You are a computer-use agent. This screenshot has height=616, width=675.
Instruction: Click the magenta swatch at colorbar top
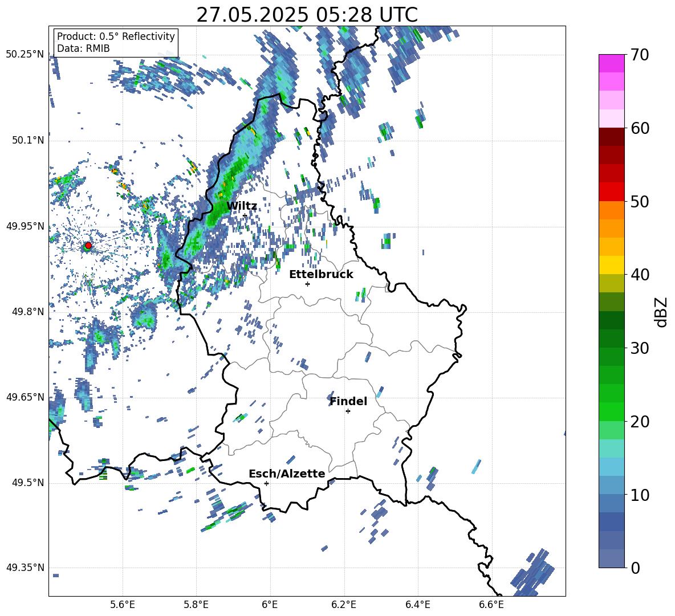click(611, 63)
